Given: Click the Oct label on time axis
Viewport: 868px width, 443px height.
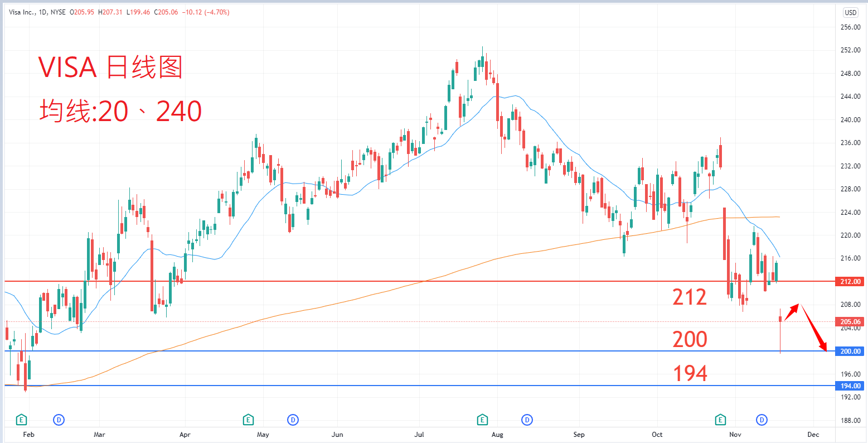Looking at the screenshot, I should pyautogui.click(x=657, y=434).
